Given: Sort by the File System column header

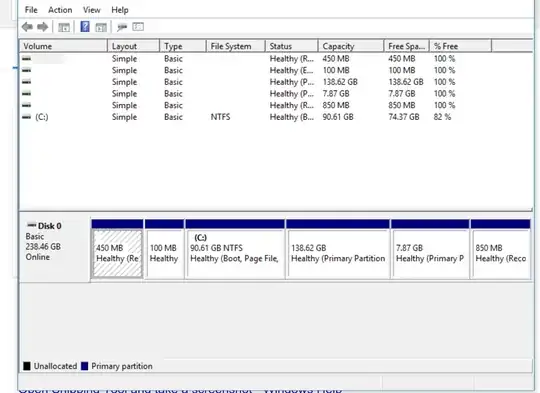Looking at the screenshot, I should (236, 46).
